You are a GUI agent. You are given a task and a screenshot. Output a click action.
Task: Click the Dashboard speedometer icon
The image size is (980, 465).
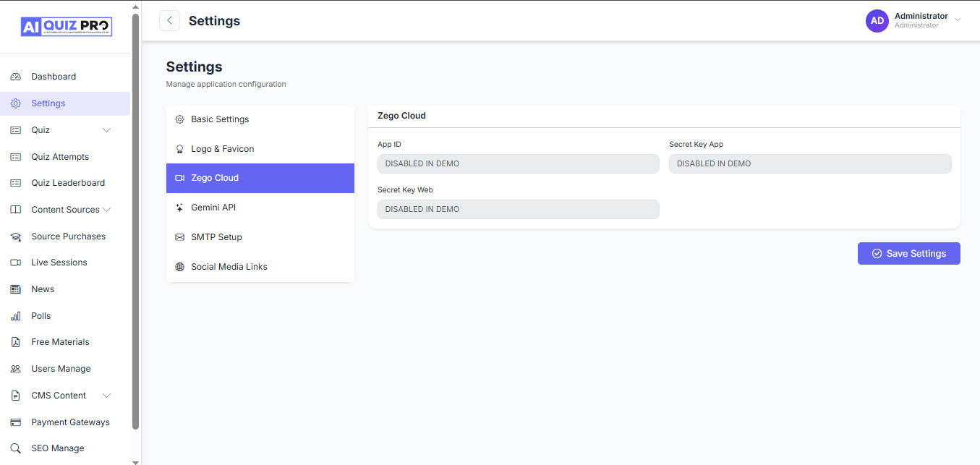[x=16, y=77]
